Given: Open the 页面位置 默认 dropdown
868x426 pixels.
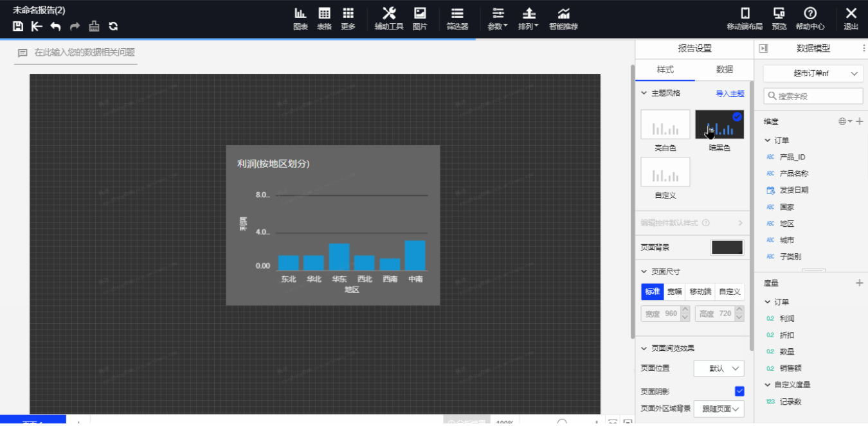Looking at the screenshot, I should click(718, 369).
